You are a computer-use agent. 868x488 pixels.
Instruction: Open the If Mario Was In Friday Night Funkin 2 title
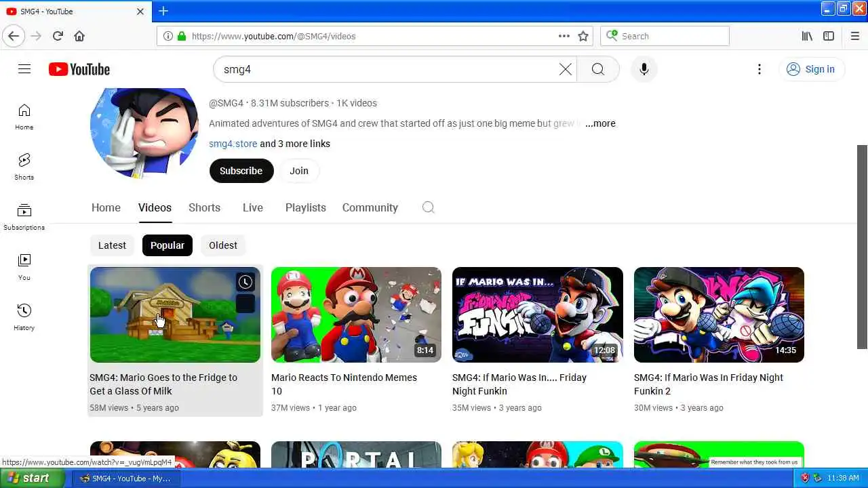coord(709,384)
